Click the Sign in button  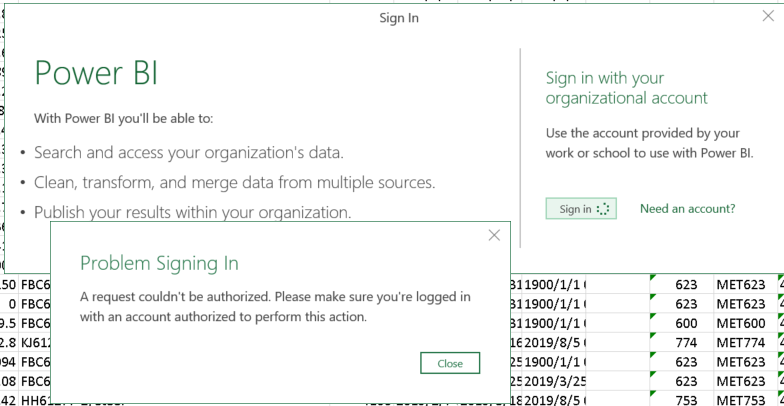(x=581, y=208)
